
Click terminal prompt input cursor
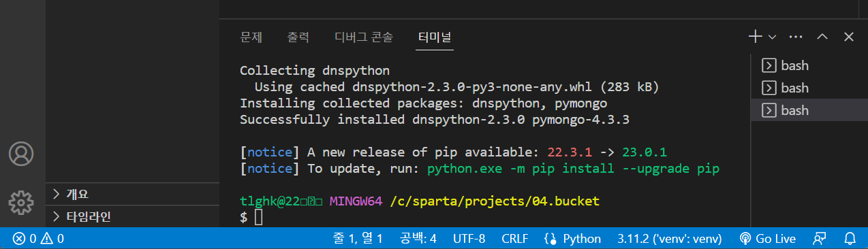click(258, 218)
